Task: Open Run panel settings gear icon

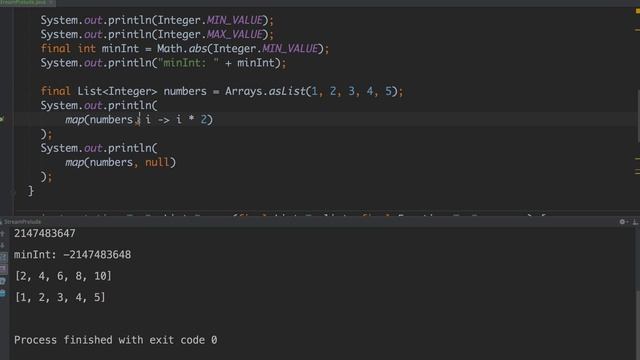Action: coord(623,222)
